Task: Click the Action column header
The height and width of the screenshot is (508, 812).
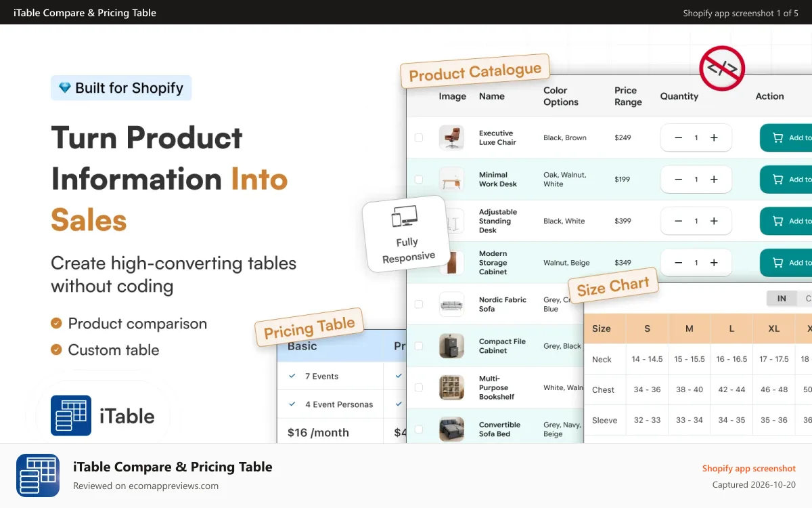Action: [770, 96]
